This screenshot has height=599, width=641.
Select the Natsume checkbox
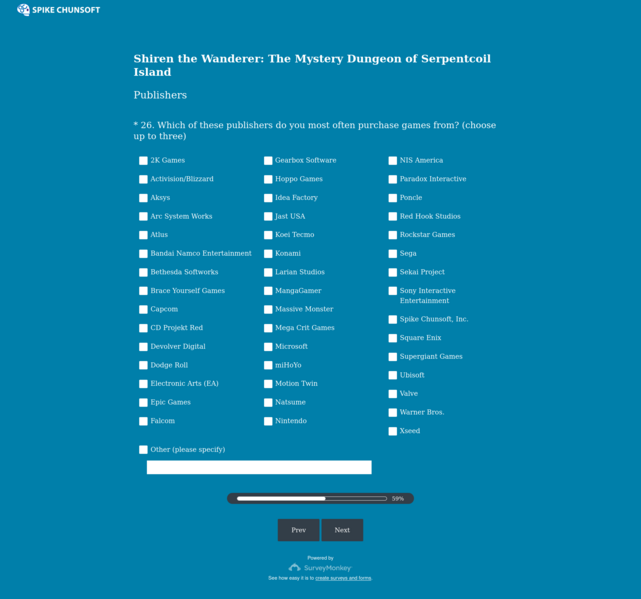point(268,402)
